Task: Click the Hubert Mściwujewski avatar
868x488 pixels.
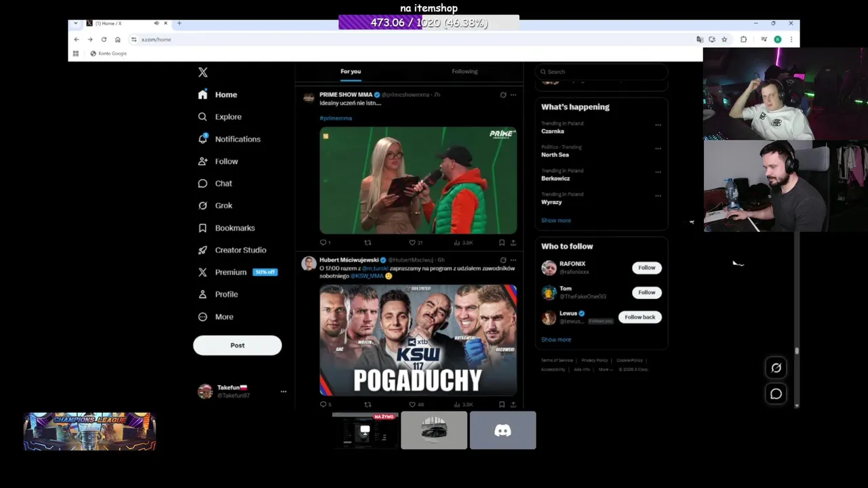Action: pos(309,264)
